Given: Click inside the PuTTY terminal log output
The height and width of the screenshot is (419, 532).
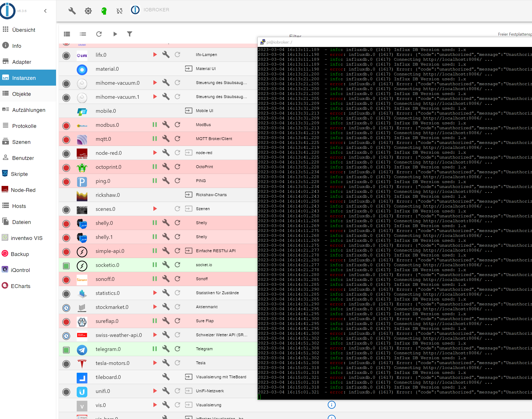Looking at the screenshot, I should coord(392,221).
